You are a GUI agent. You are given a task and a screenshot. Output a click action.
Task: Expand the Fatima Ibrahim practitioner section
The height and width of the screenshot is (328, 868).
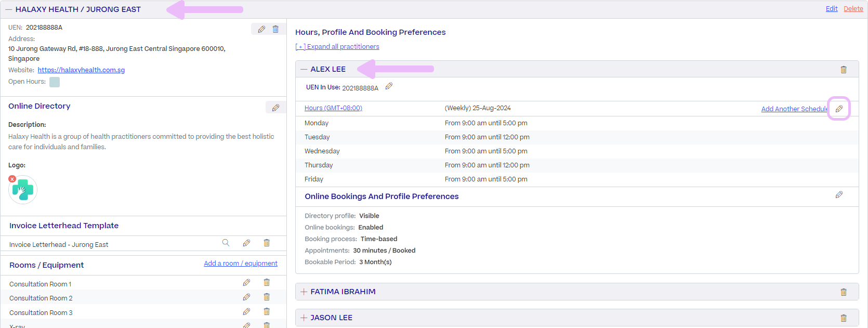(x=304, y=292)
